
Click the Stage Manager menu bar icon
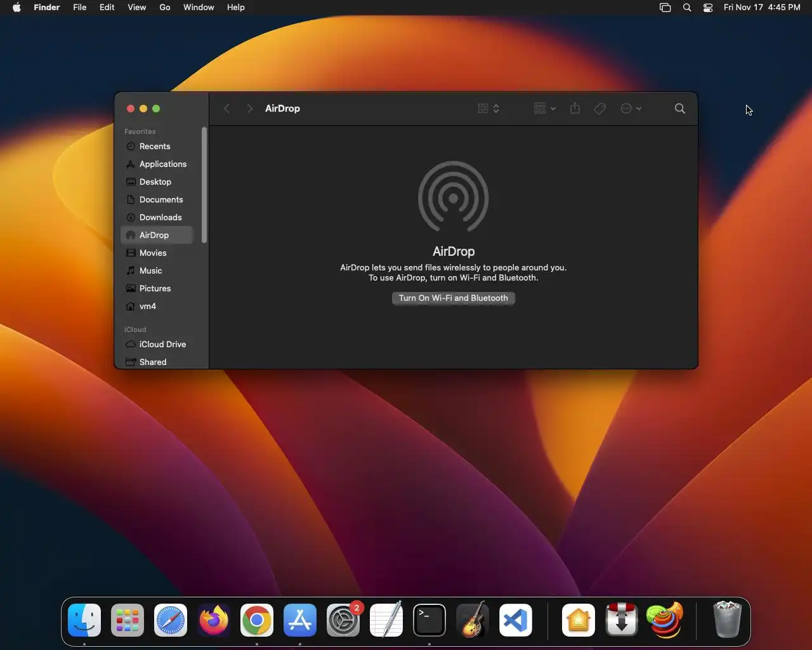(665, 8)
